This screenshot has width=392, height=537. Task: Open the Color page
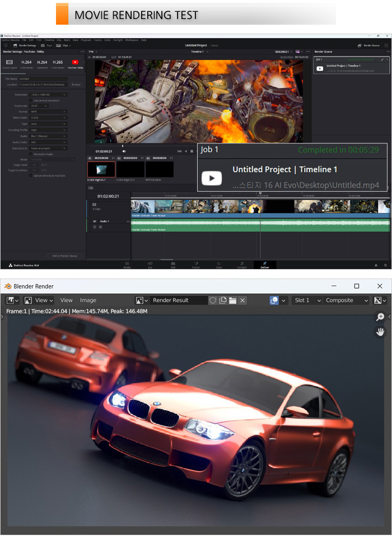219,265
